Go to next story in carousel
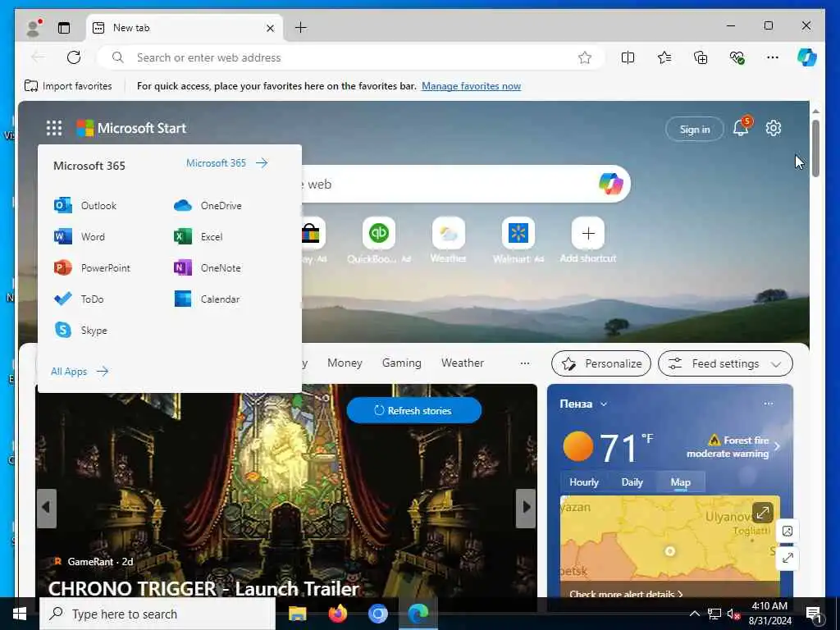The width and height of the screenshot is (840, 630). 526,508
